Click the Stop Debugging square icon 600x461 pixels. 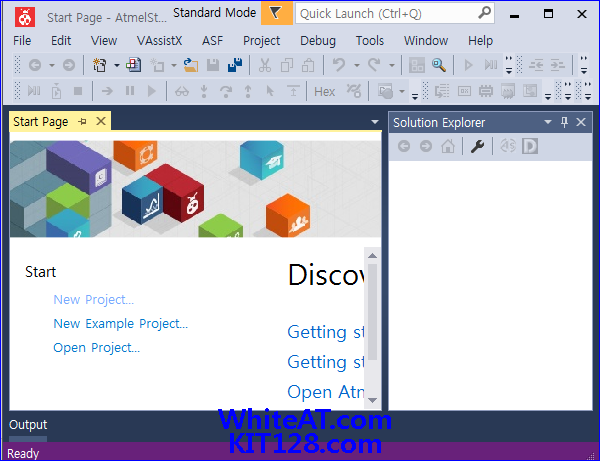point(78,91)
